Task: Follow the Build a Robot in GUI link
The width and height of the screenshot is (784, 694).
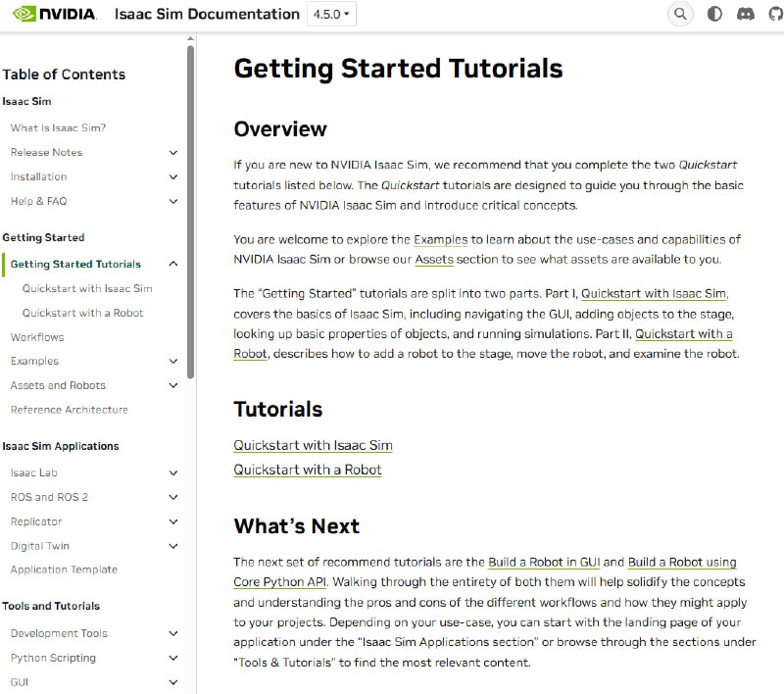Action: tap(544, 563)
